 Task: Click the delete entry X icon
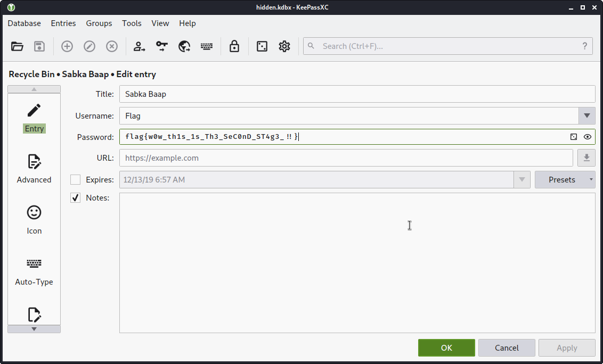point(112,46)
